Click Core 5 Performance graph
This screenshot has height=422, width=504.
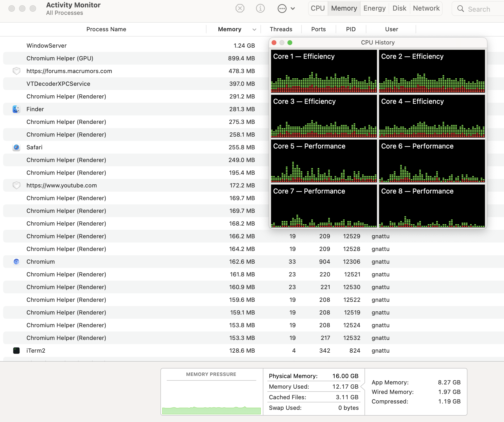(x=324, y=161)
